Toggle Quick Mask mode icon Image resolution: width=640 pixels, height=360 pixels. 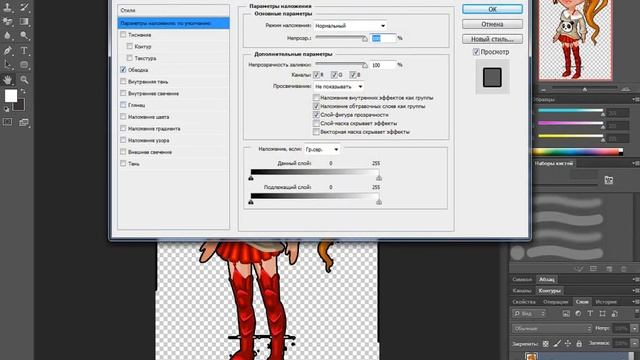coord(8,122)
